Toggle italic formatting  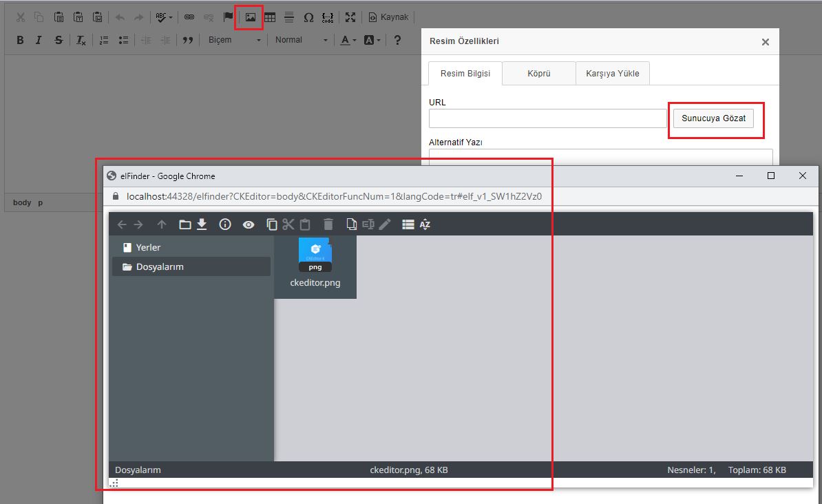(x=39, y=40)
